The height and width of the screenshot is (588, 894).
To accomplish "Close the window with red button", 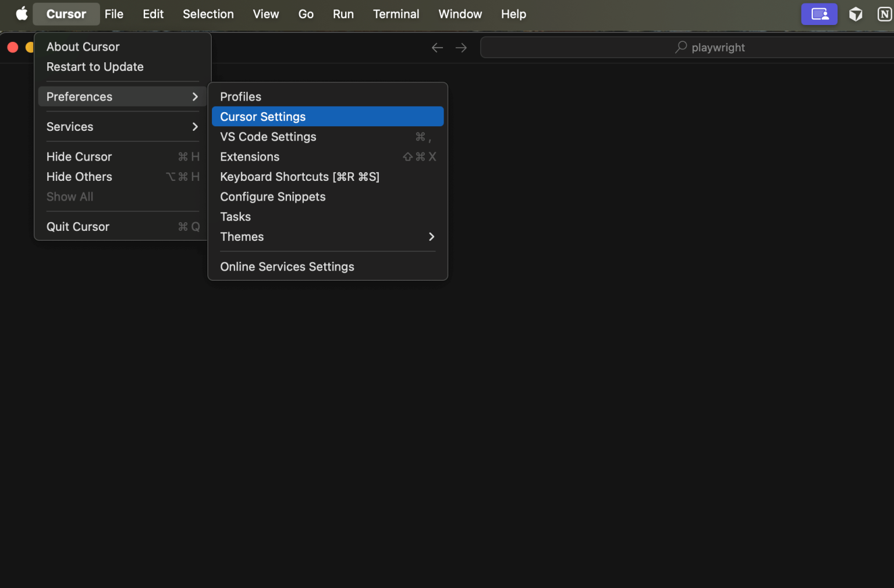I will pos(13,47).
